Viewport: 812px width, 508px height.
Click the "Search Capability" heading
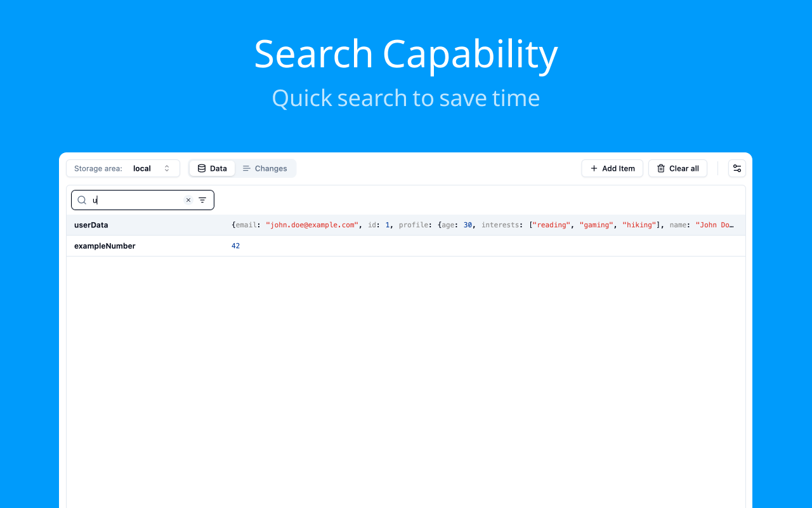pos(406,54)
